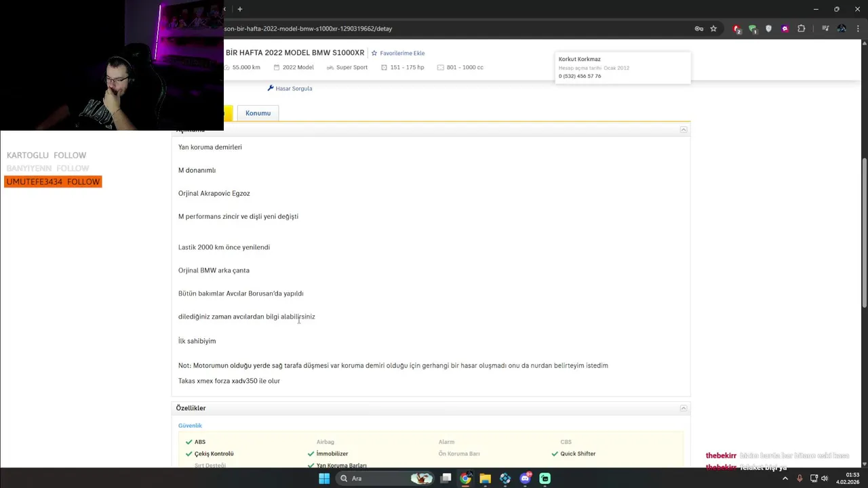
Task: Collapse the Açıklama section
Action: pos(684,129)
